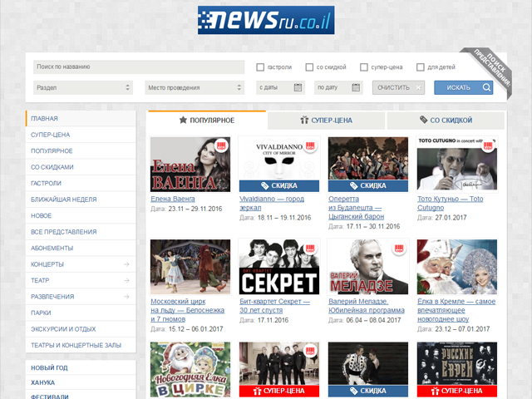Click the СКИДКА tag on Vivaldianno poster

coord(279,186)
